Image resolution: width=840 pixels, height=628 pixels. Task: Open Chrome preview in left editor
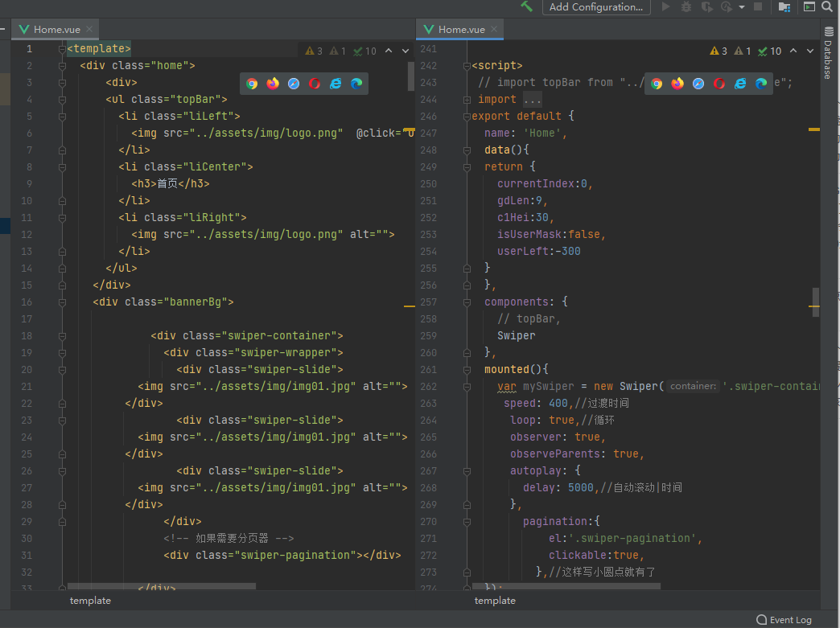252,84
